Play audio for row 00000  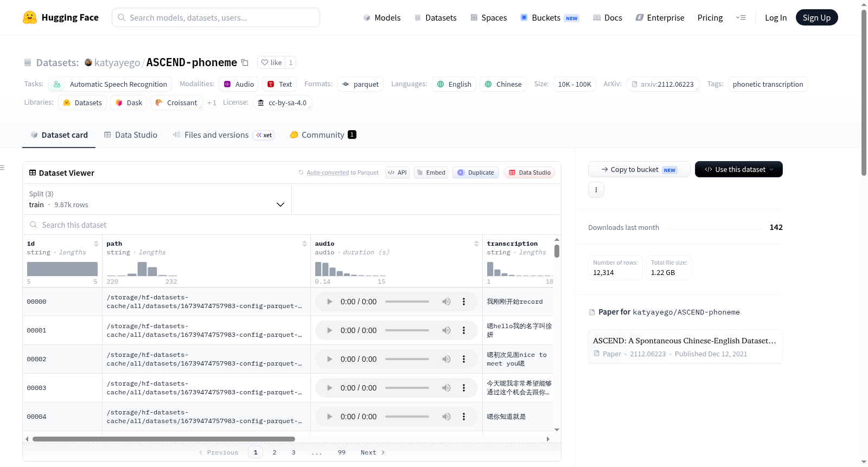[x=329, y=302]
